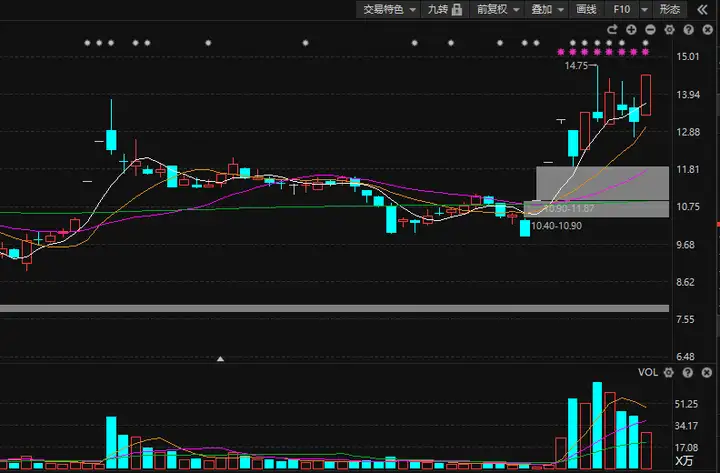Expand the 前复权 adjustment dropdown
The height and width of the screenshot is (473, 720).
point(497,9)
